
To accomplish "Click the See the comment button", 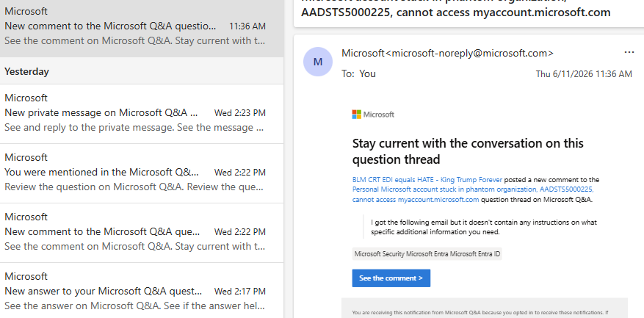I will tap(391, 278).
